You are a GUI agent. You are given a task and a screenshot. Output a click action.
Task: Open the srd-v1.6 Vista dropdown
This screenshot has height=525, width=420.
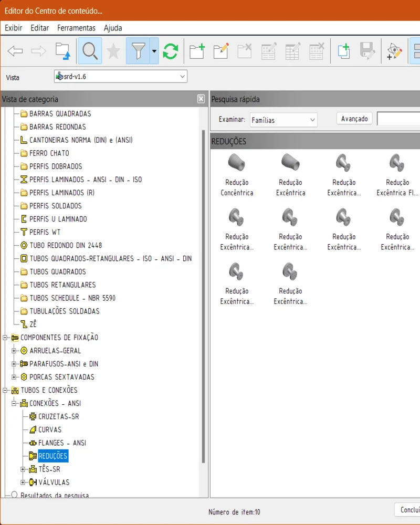point(183,77)
